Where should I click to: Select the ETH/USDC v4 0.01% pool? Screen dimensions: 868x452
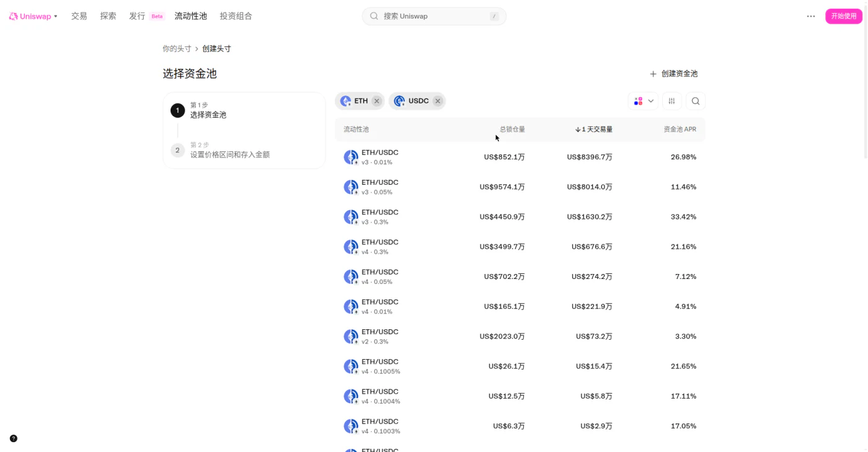tap(520, 306)
